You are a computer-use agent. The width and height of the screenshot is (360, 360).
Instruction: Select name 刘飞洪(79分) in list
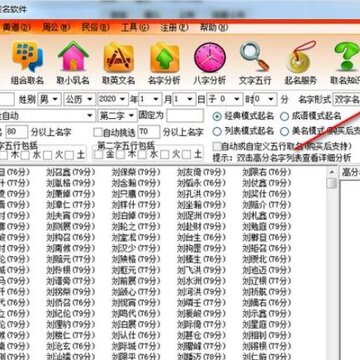tap(201, 270)
